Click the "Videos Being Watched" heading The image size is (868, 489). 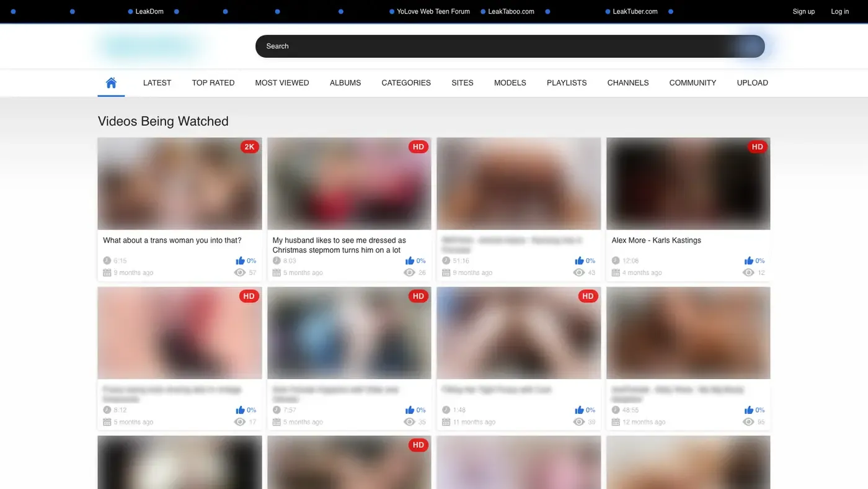pos(163,121)
